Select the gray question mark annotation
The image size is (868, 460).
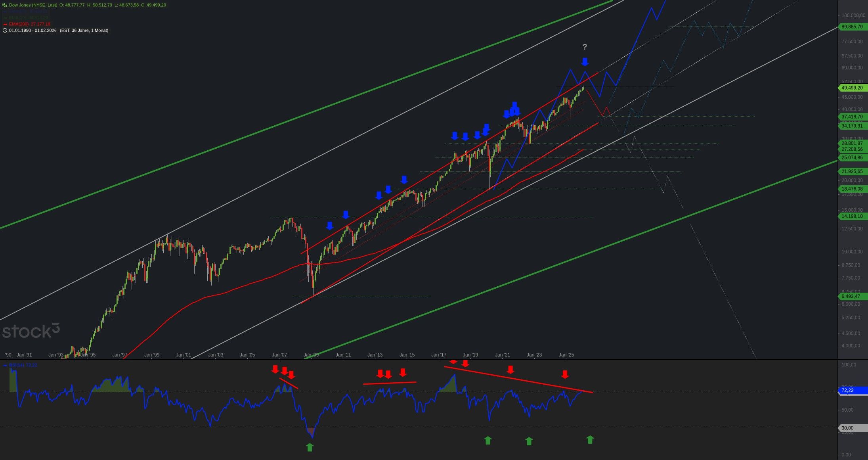(x=585, y=47)
